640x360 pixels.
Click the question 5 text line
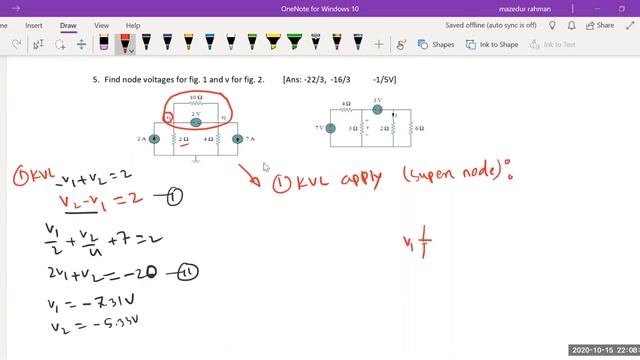tap(178, 80)
